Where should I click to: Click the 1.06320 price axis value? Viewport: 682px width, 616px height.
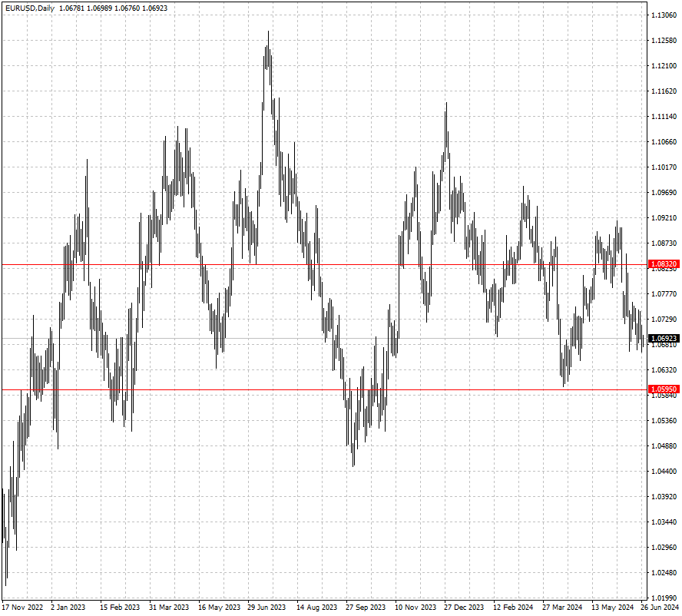point(664,369)
